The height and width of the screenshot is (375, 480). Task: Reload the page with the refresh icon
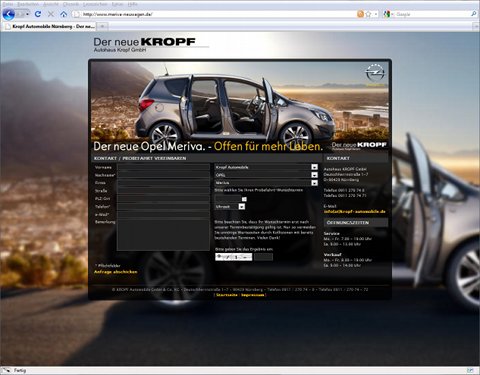click(38, 14)
